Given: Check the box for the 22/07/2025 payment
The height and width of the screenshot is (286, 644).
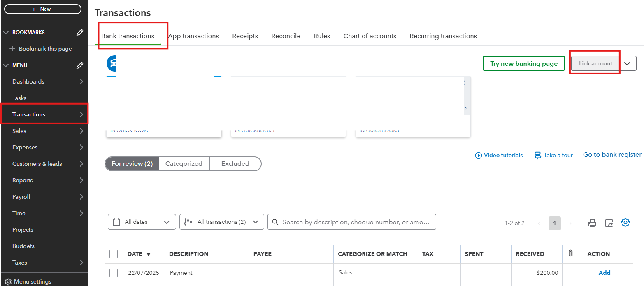Looking at the screenshot, I should tap(114, 272).
